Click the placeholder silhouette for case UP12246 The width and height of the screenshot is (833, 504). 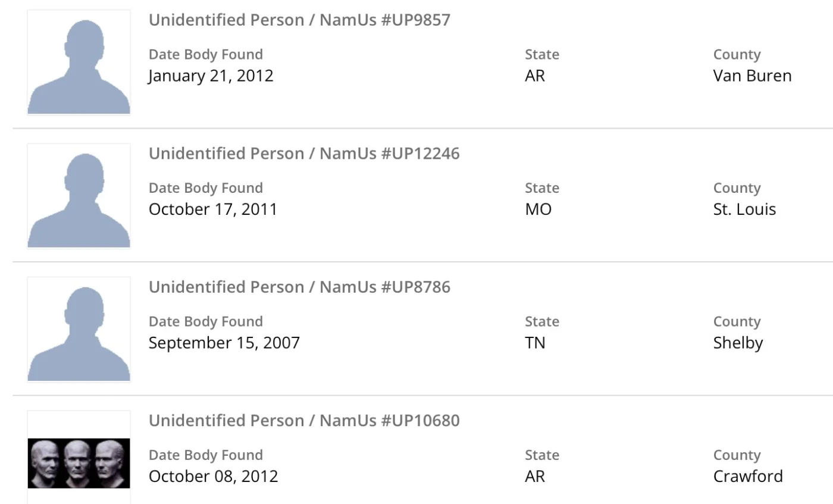click(x=79, y=196)
